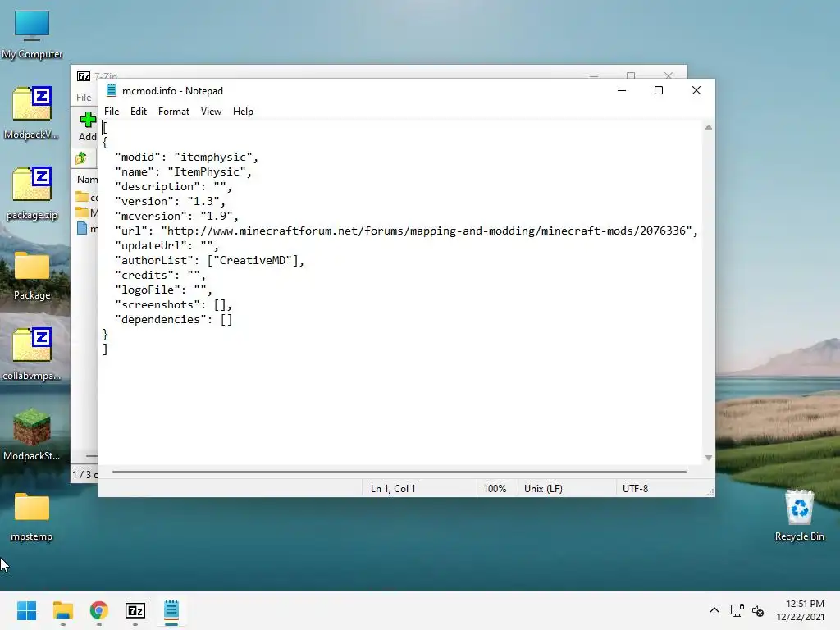This screenshot has height=630, width=840.
Task: Select the ModpackV... zip desktop icon
Action: [x=32, y=113]
